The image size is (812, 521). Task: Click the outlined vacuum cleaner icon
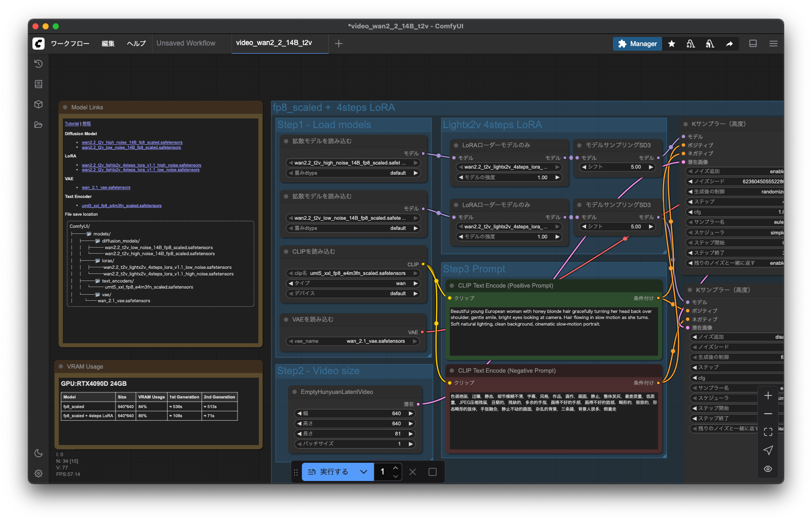[690, 44]
